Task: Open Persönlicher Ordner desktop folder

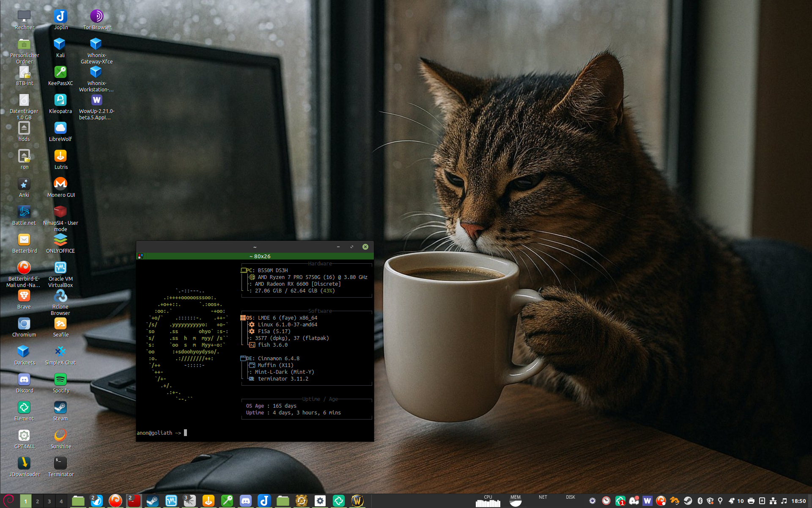Action: click(24, 50)
